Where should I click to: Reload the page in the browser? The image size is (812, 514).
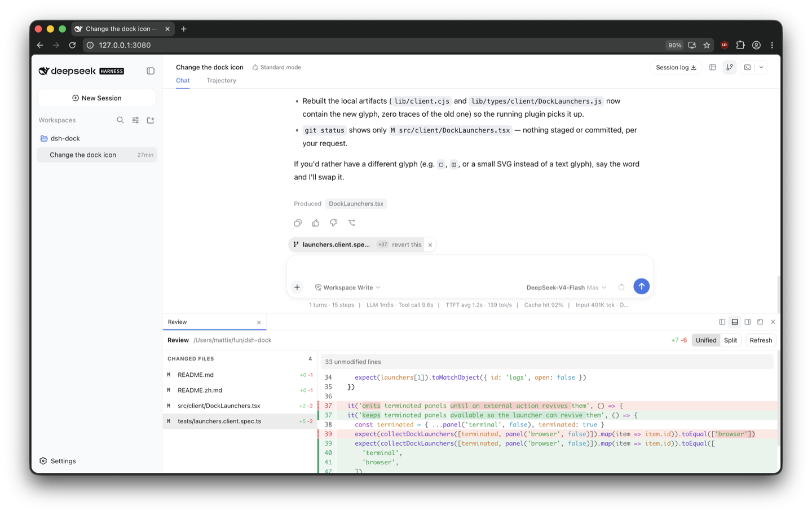pyautogui.click(x=72, y=45)
